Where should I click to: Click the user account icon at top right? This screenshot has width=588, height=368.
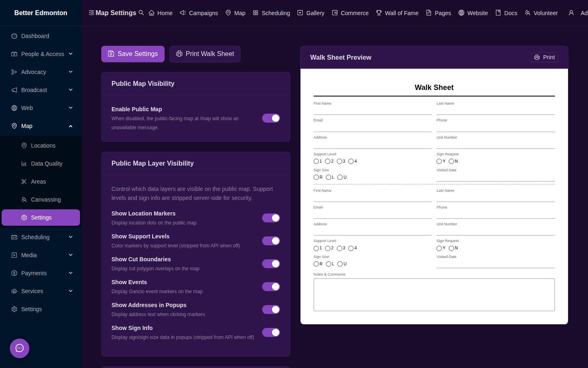[x=571, y=13]
